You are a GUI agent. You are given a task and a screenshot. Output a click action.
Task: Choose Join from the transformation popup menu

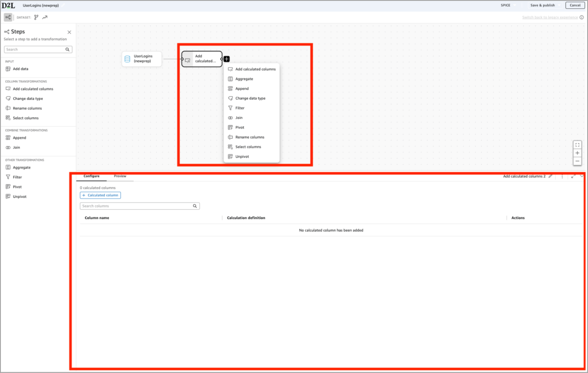point(240,117)
